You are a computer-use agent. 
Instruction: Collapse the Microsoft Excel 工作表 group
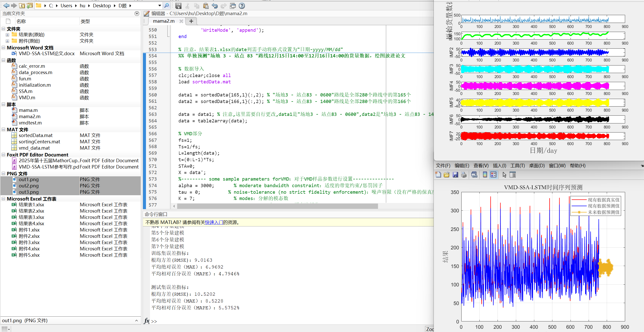(x=4, y=199)
